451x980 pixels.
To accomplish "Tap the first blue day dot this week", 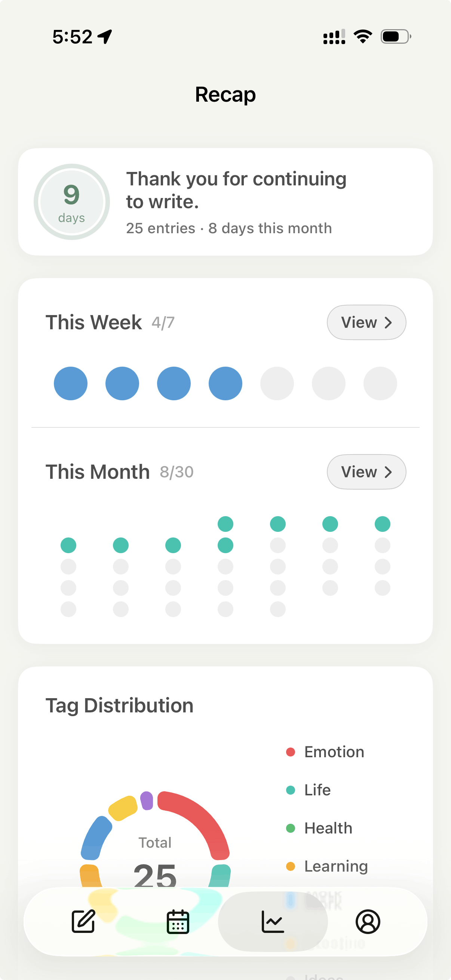I will (70, 383).
